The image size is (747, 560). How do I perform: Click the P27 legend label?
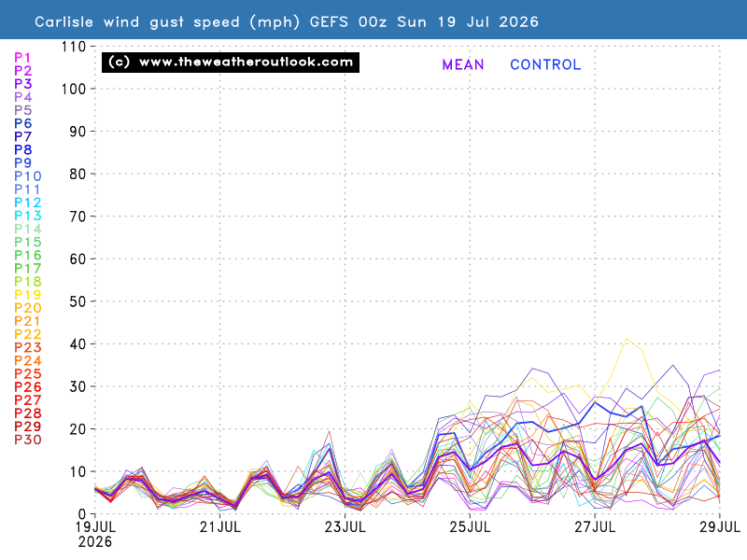pos(28,400)
